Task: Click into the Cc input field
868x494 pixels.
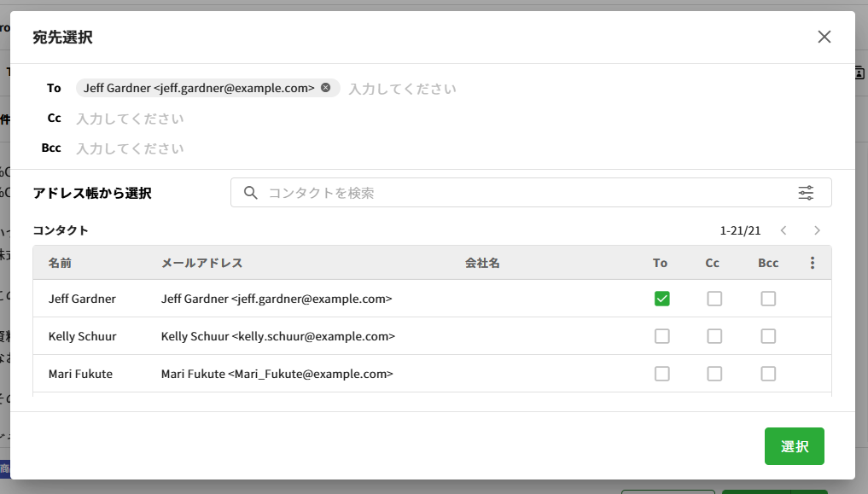Action: pyautogui.click(x=341, y=119)
